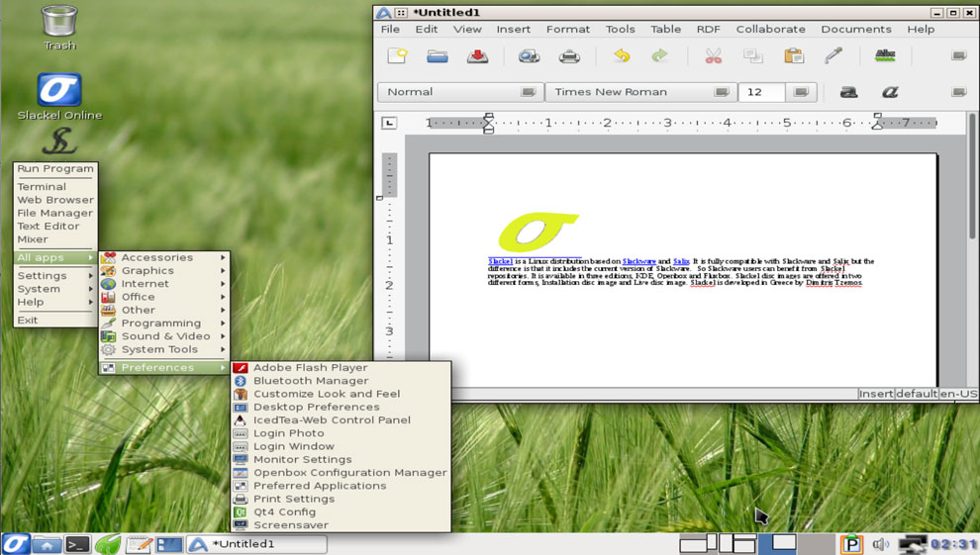The height and width of the screenshot is (555, 980).
Task: Open the Times New Roman font dropdown
Action: coord(640,92)
